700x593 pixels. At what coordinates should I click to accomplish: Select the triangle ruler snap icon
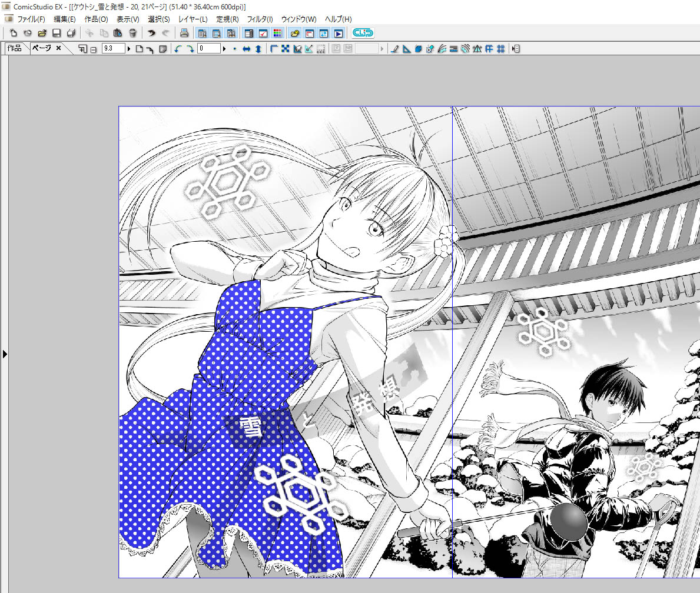coord(406,49)
